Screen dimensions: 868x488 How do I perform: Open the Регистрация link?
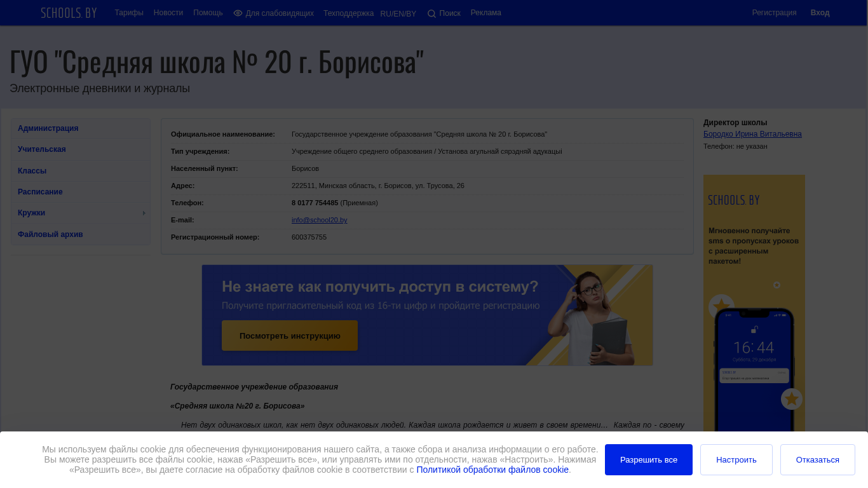[774, 13]
